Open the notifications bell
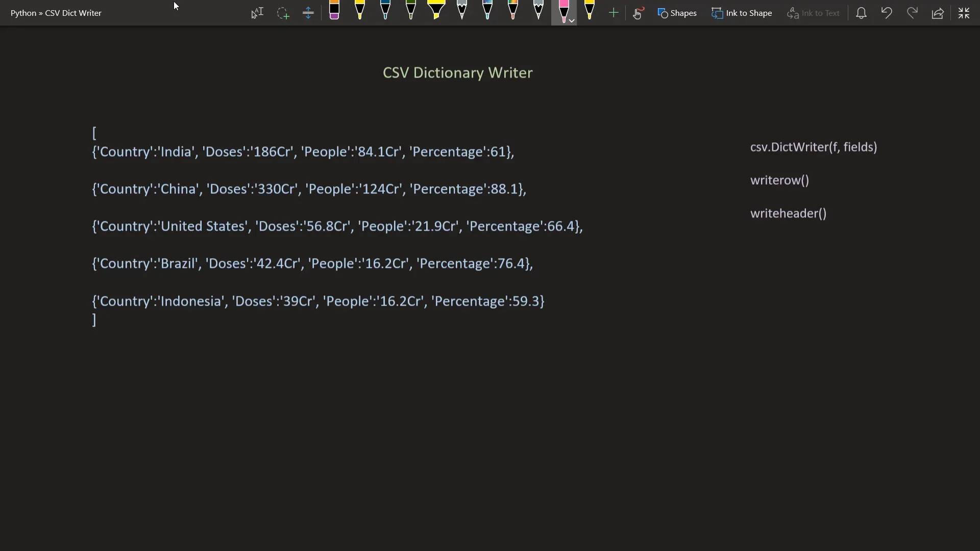Screen dimensions: 980x551 pos(861,13)
